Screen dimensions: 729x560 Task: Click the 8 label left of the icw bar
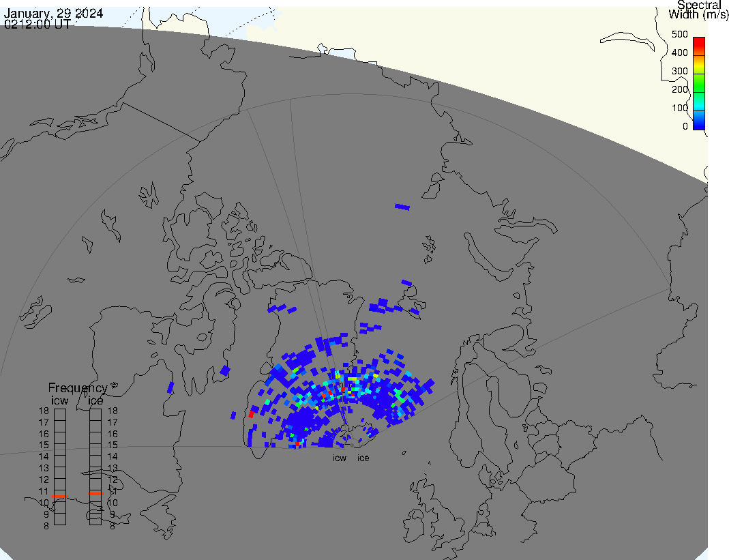click(x=46, y=526)
